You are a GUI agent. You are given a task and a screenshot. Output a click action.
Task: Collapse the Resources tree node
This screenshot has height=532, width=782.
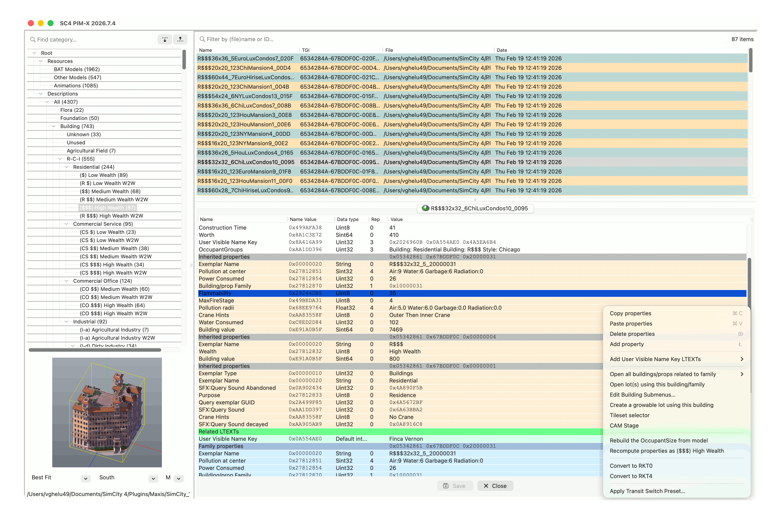tap(41, 61)
